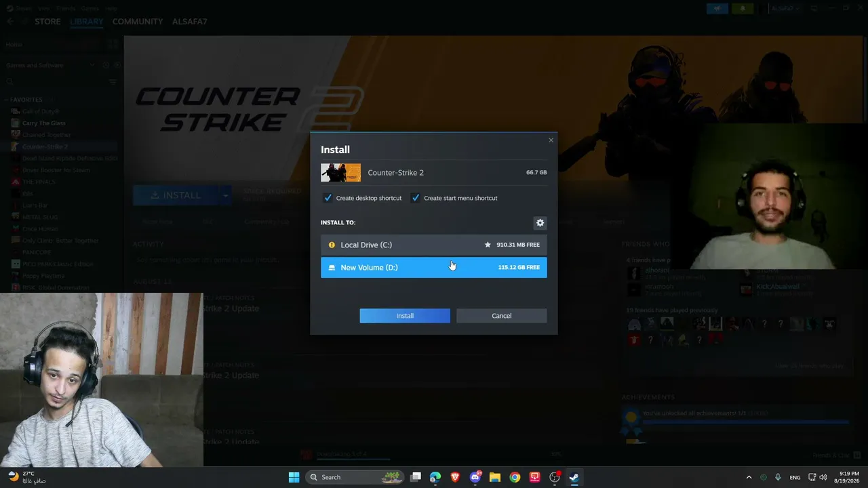This screenshot has height=488, width=868.
Task: Open File Explorer from the taskbar
Action: tap(495, 477)
